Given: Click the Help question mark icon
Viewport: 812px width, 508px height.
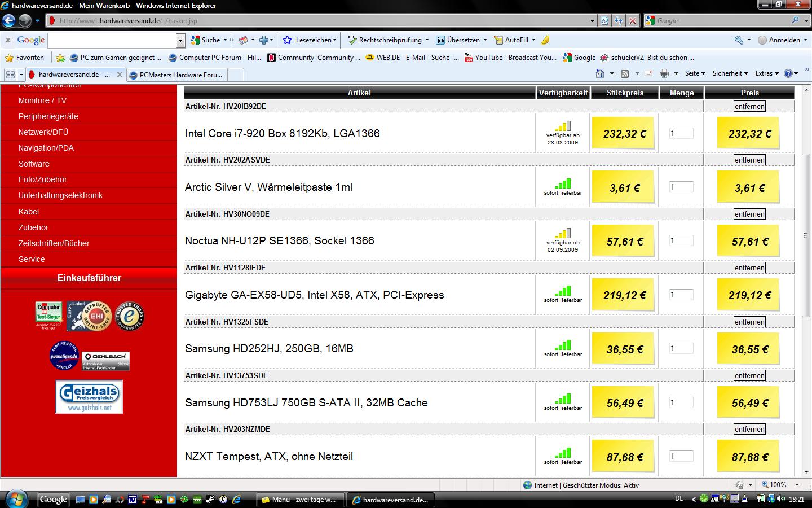Looking at the screenshot, I should coord(788,73).
